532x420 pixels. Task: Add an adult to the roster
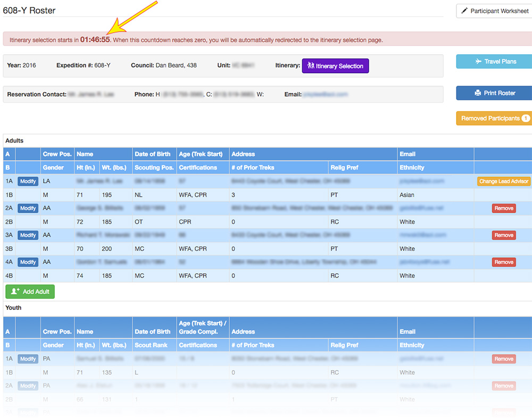tap(30, 291)
